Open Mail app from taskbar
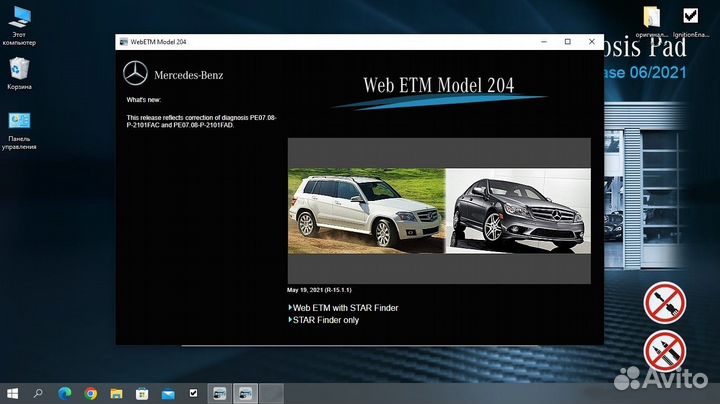The height and width of the screenshot is (404, 720). pos(168,393)
